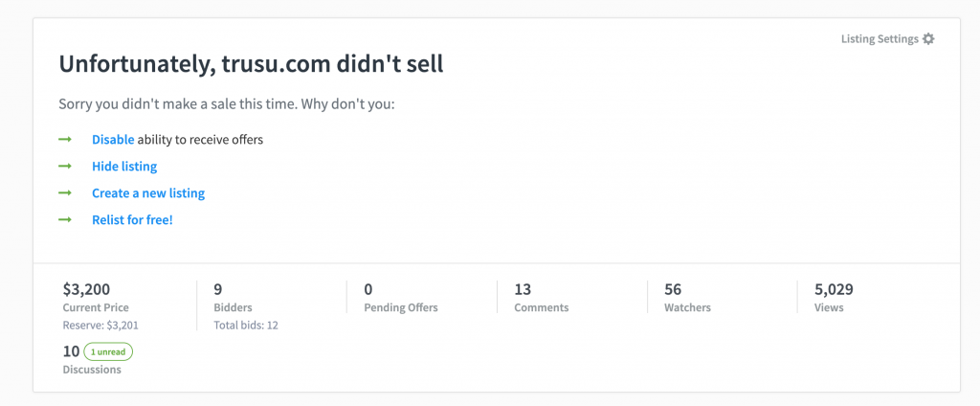Screen dimensions: 980x406
Task: Select Create a new listing
Action: tap(148, 193)
